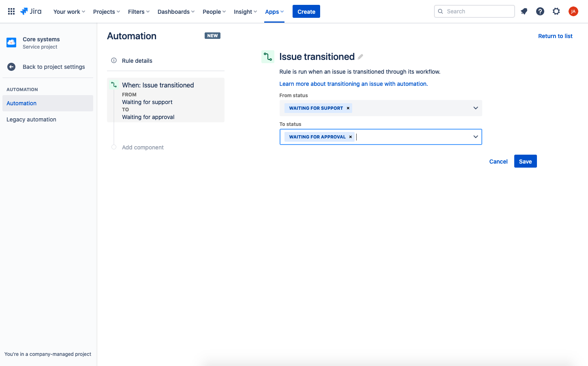Click the pencil edit icon beside Issue transitioned

click(360, 57)
